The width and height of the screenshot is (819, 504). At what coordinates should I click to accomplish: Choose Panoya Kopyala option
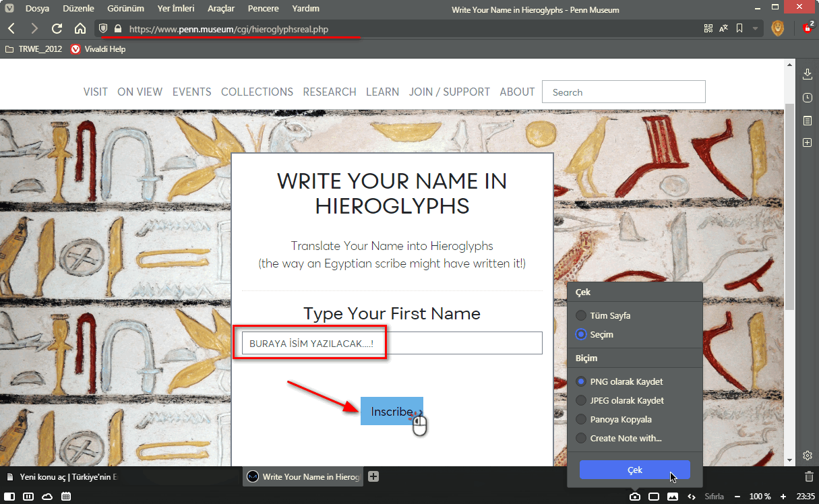[x=613, y=419]
